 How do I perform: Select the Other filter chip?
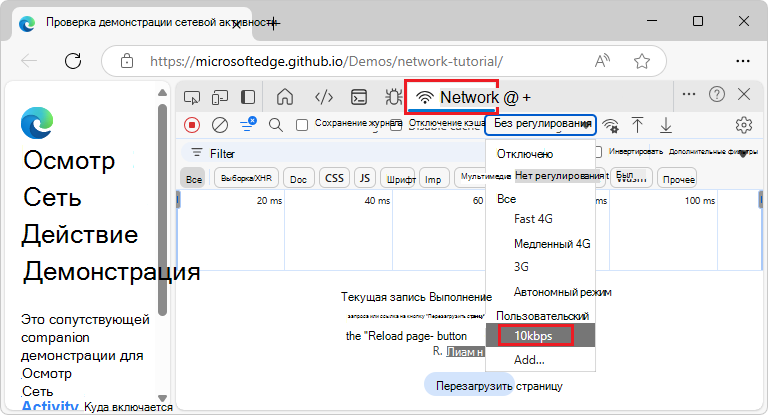coord(678,179)
